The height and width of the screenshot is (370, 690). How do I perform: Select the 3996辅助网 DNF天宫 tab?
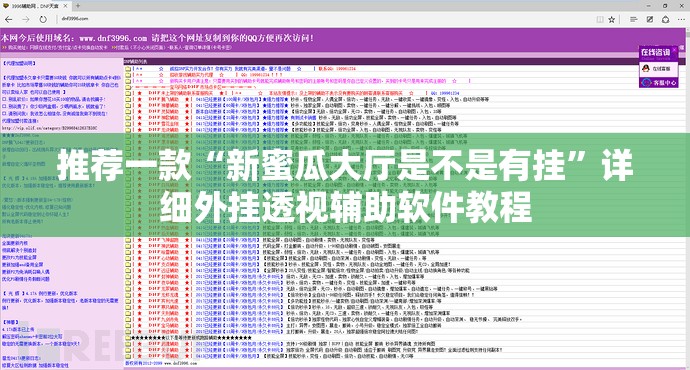(35, 6)
